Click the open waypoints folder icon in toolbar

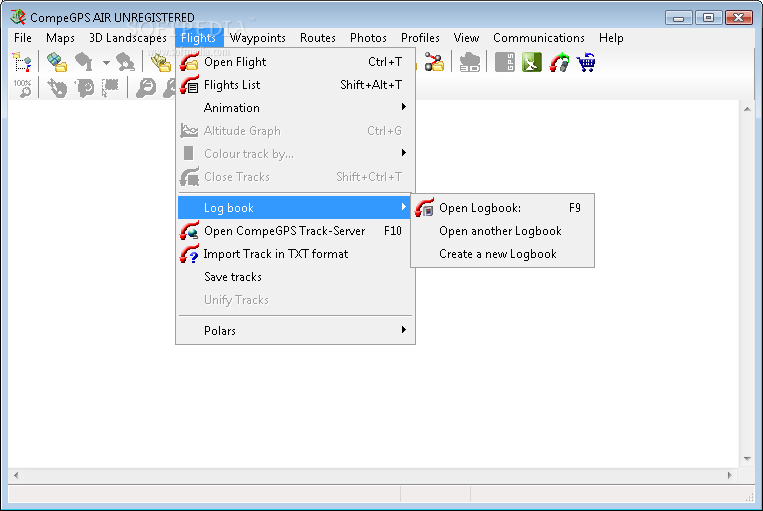click(x=161, y=62)
